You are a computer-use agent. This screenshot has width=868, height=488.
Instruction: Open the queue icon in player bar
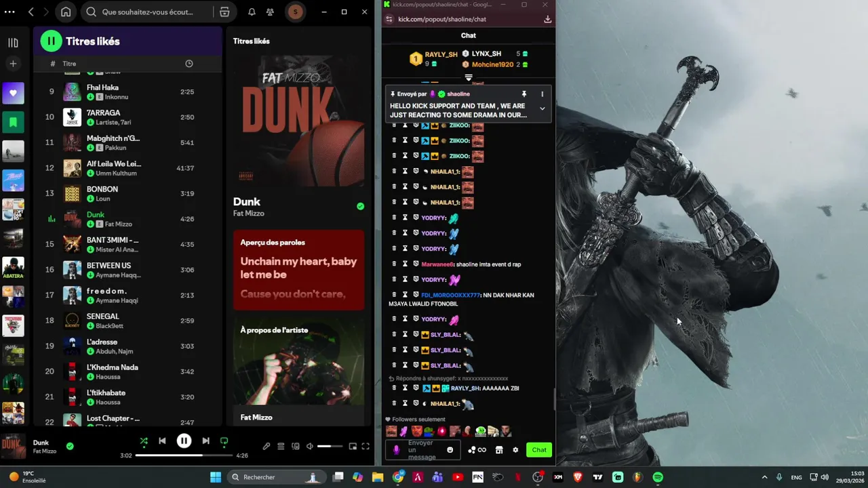pyautogui.click(x=281, y=446)
